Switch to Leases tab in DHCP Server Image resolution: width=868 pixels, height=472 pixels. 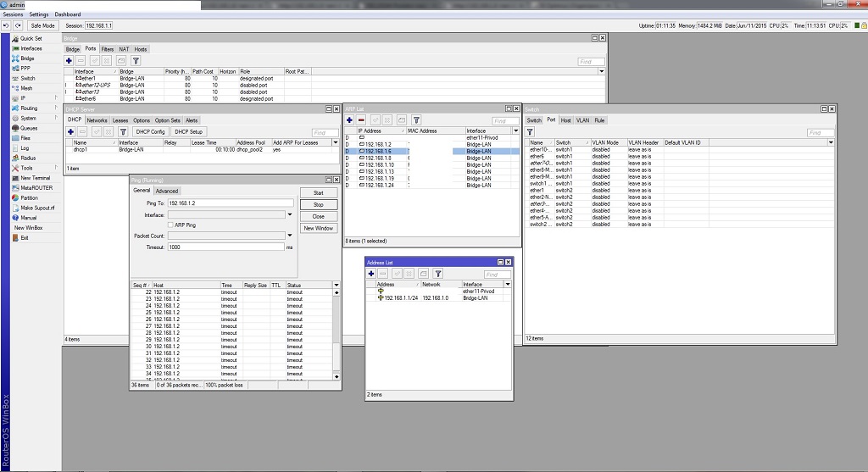(x=120, y=120)
